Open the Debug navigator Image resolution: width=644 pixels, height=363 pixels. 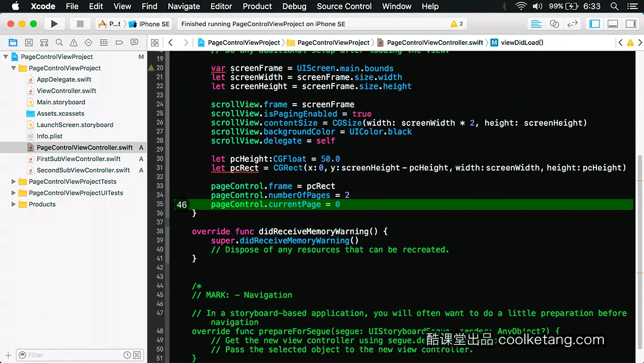(x=104, y=43)
